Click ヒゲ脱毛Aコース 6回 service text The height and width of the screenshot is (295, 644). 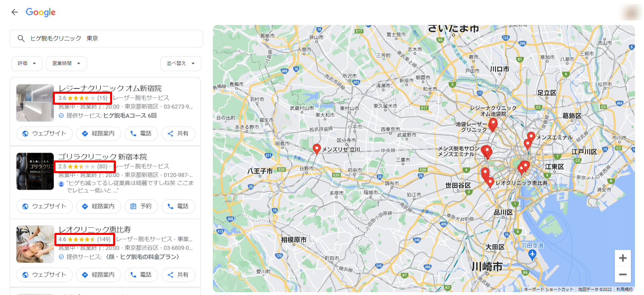tap(130, 116)
